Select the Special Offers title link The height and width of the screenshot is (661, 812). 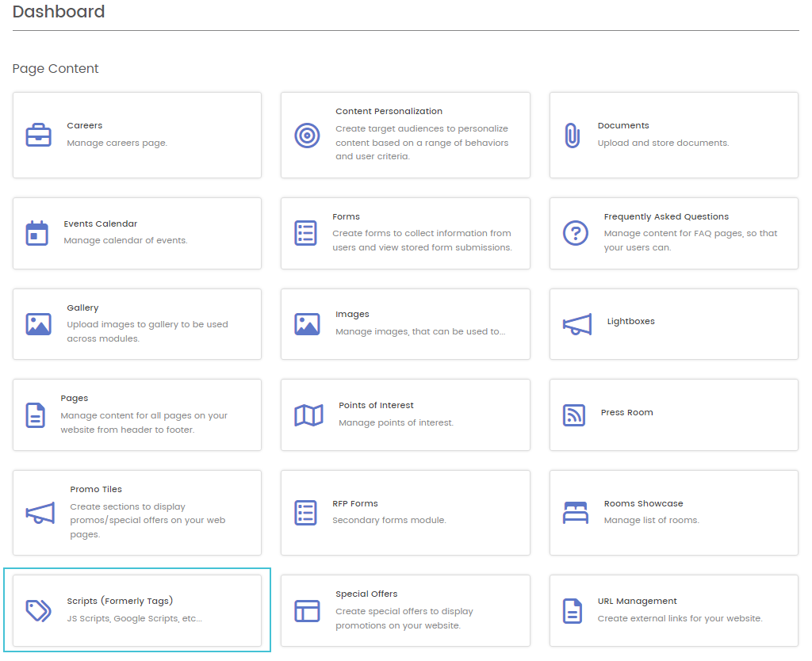coord(366,594)
